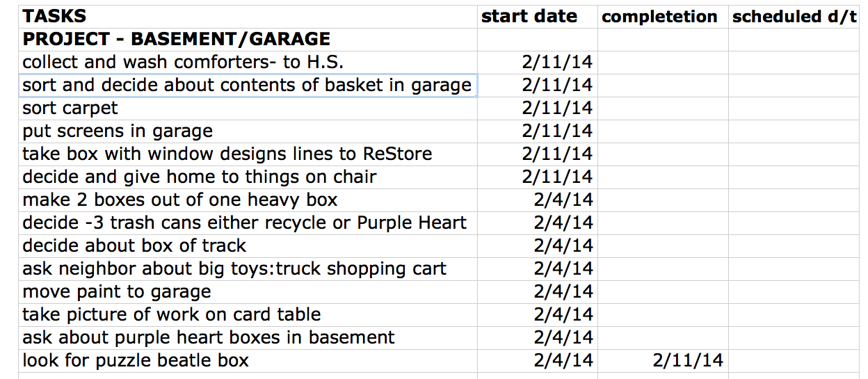Click 'ask about purple heart boxes in basement'
This screenshot has height=379, width=868.
point(248,338)
